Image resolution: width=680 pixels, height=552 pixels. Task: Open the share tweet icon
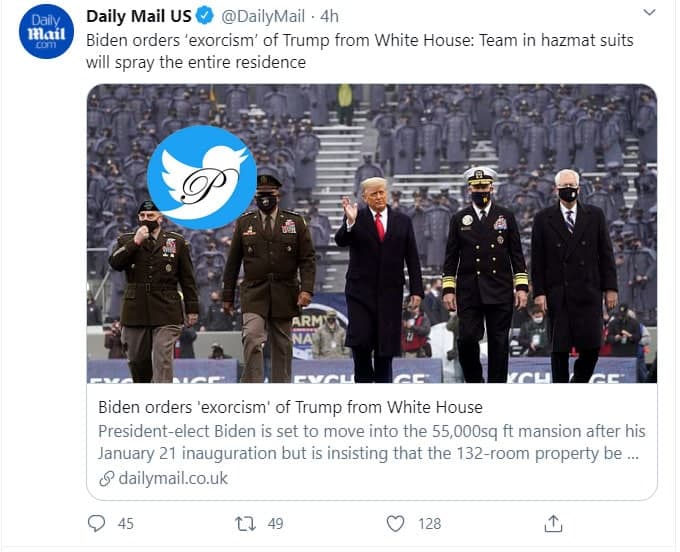click(552, 523)
